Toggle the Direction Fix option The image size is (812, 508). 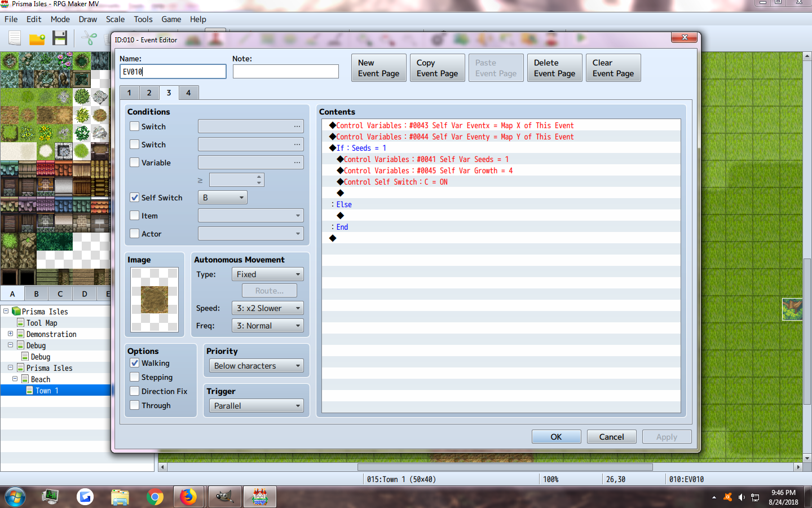134,391
